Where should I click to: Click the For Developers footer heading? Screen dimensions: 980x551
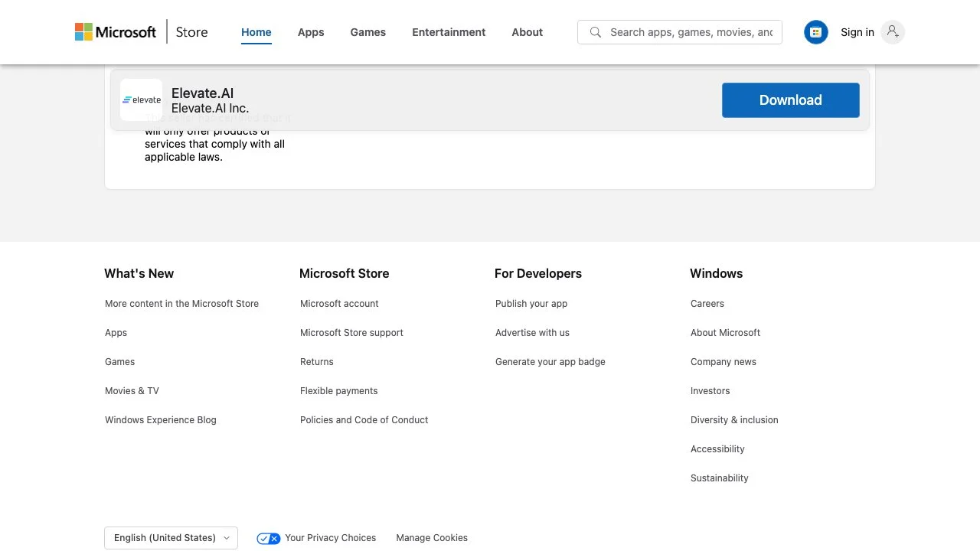tap(538, 273)
